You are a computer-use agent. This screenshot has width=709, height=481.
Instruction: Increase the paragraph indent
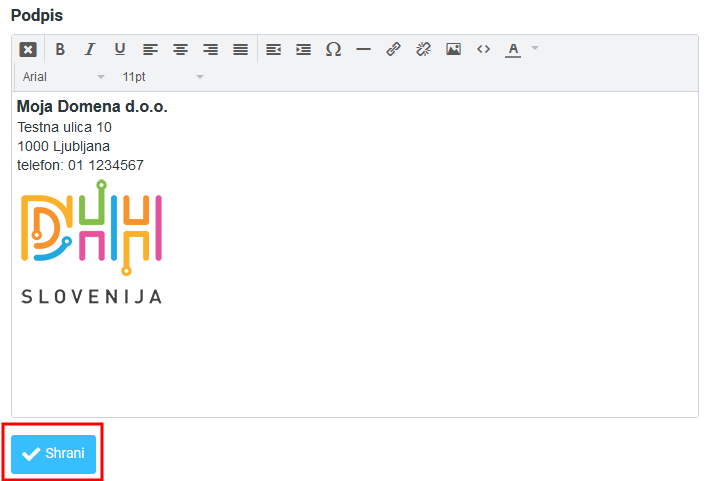pos(303,49)
